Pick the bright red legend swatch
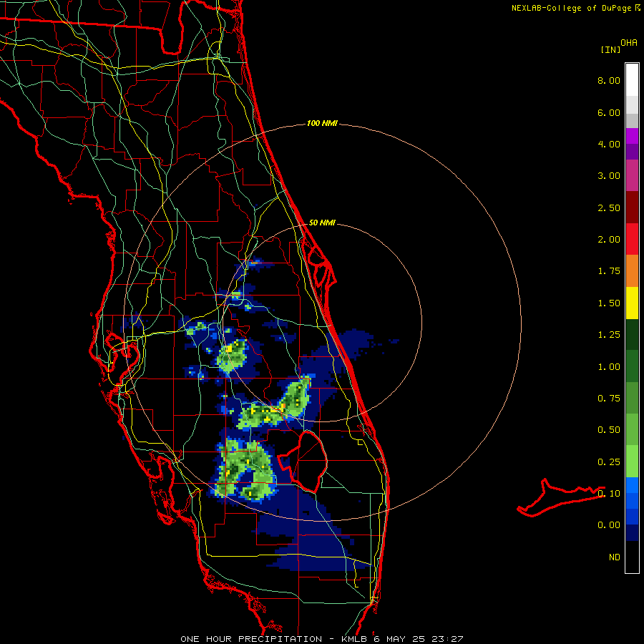Image resolution: width=644 pixels, height=644 pixels. [x=632, y=239]
